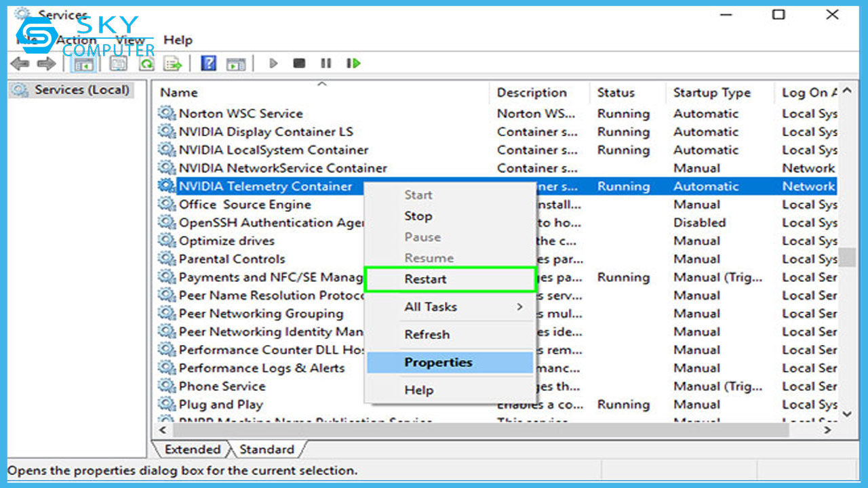Select Services (Local) in the left pane
The image size is (868, 488).
(x=71, y=89)
